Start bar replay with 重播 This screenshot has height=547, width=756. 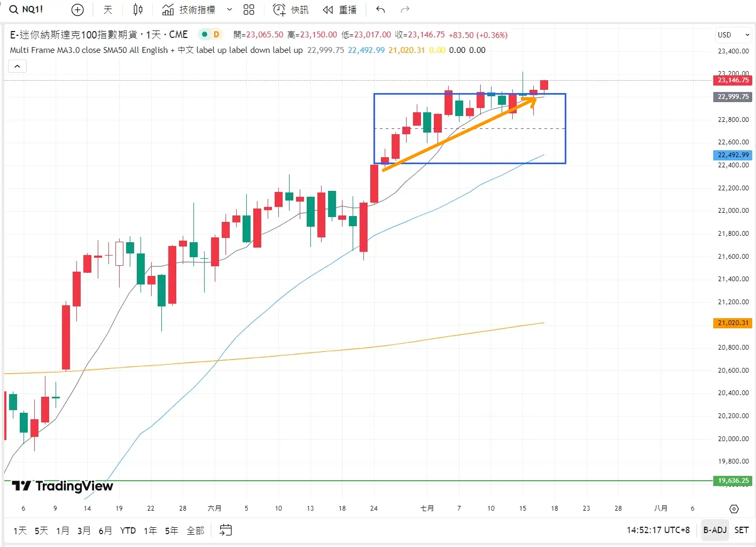[x=340, y=10]
